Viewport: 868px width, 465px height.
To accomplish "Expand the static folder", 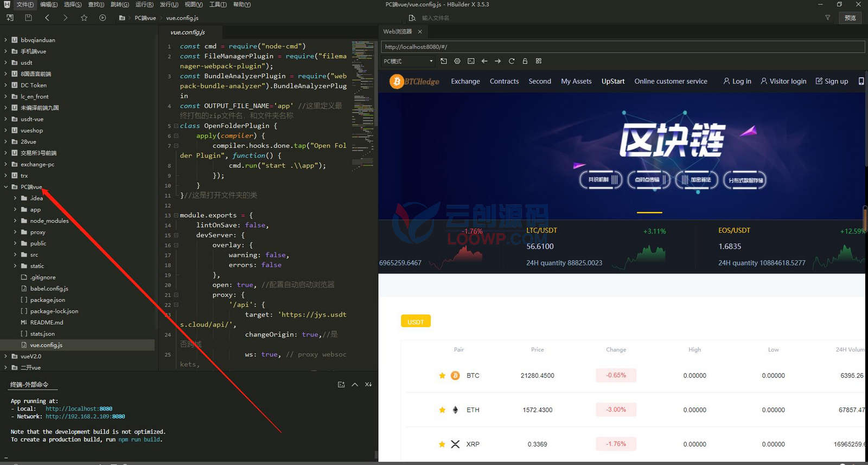I will pyautogui.click(x=15, y=266).
